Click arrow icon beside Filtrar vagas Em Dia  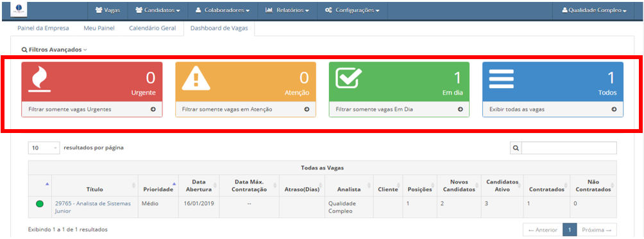(460, 109)
